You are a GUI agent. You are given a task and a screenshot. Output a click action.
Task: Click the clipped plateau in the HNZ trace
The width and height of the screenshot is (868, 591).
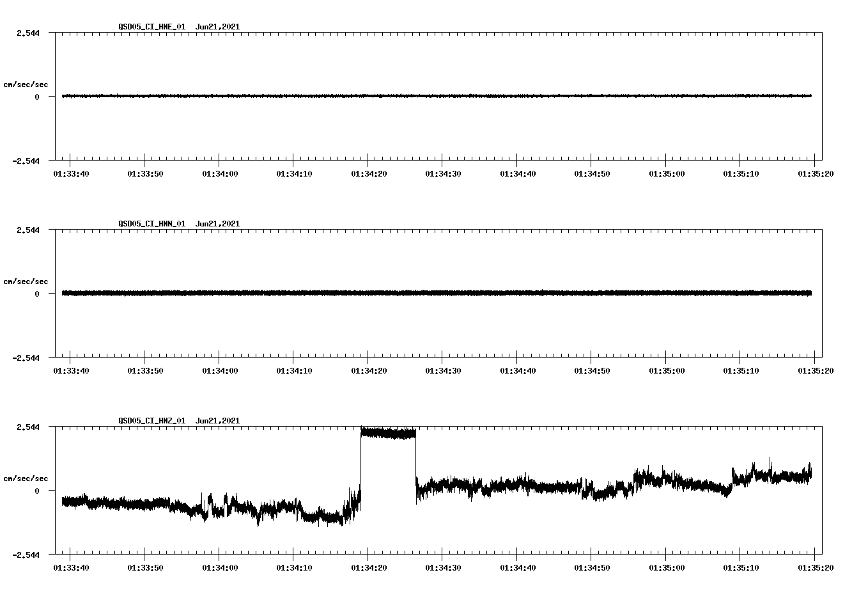pyautogui.click(x=388, y=434)
